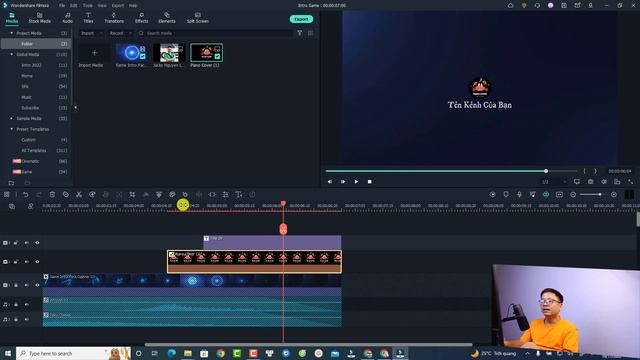Toggle lock on the Piano Cover track
The height and width of the screenshot is (360, 640).
pos(16,262)
